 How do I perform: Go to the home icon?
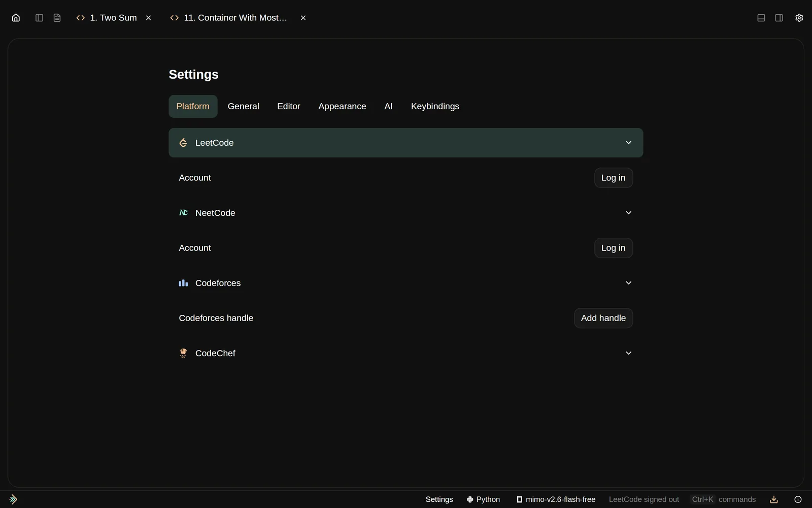16,18
